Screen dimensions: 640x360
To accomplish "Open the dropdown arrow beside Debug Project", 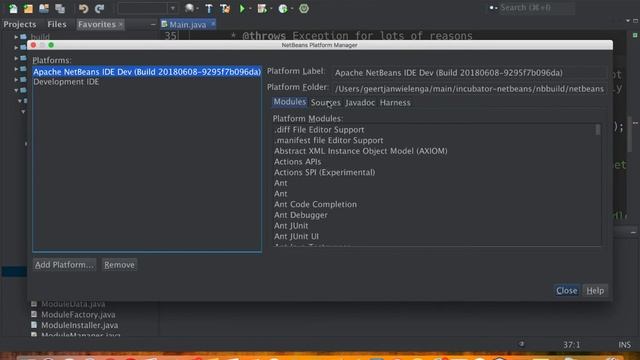I will tap(271, 9).
